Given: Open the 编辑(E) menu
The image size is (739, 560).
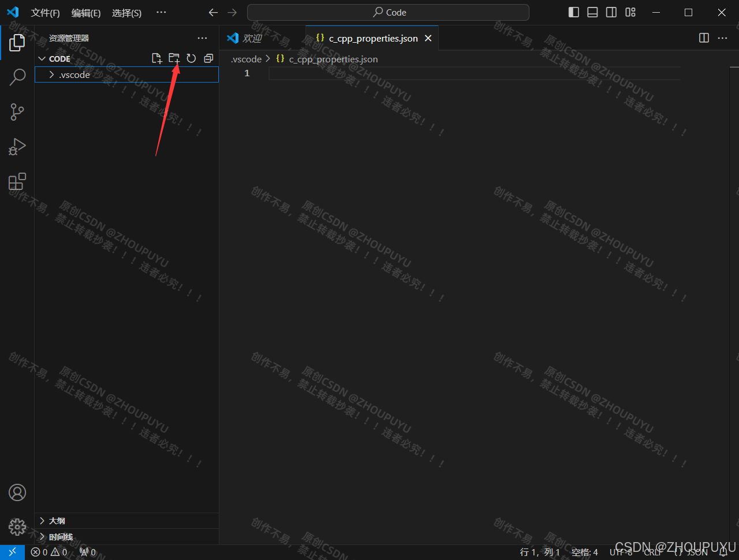Looking at the screenshot, I should point(86,13).
